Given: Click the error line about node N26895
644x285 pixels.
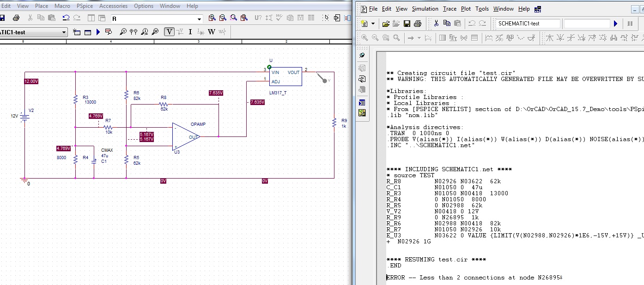Looking at the screenshot, I should coord(474,278).
